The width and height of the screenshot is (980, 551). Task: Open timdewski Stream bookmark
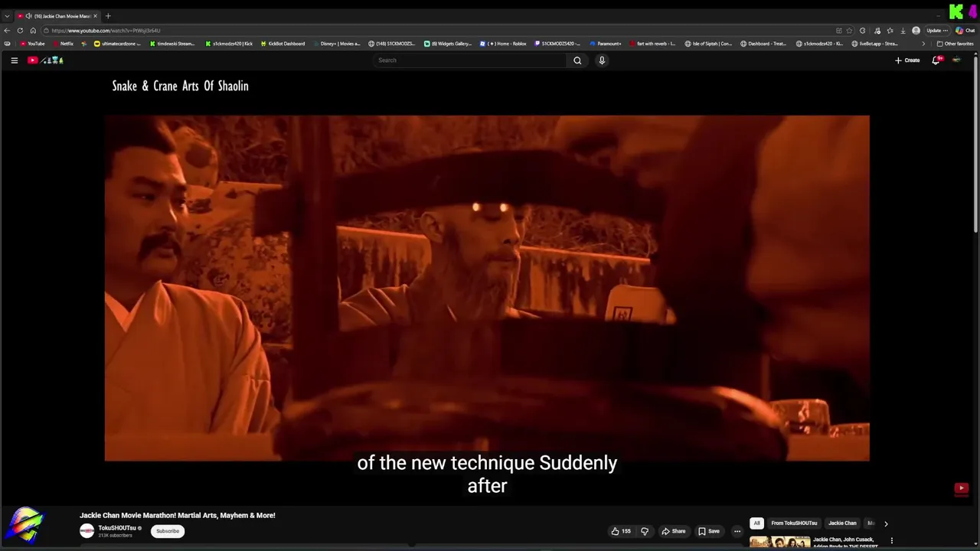click(171, 44)
